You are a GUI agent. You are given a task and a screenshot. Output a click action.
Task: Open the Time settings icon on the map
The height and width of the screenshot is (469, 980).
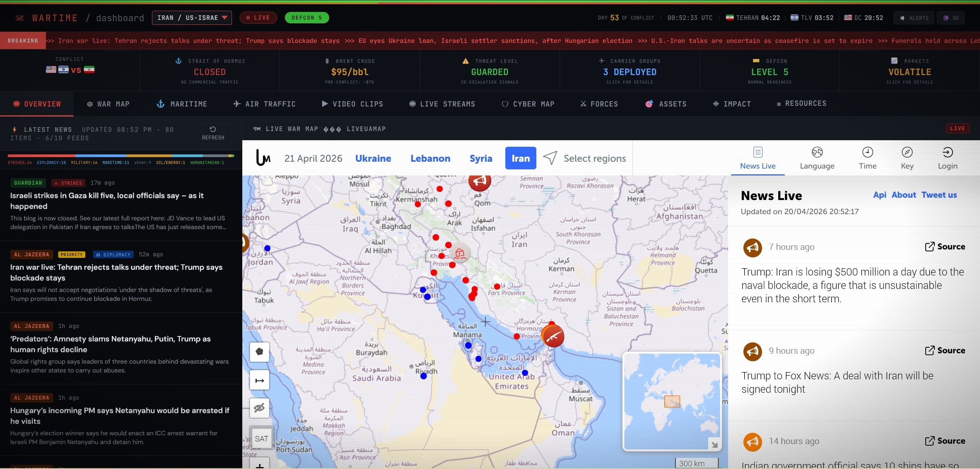tap(867, 157)
